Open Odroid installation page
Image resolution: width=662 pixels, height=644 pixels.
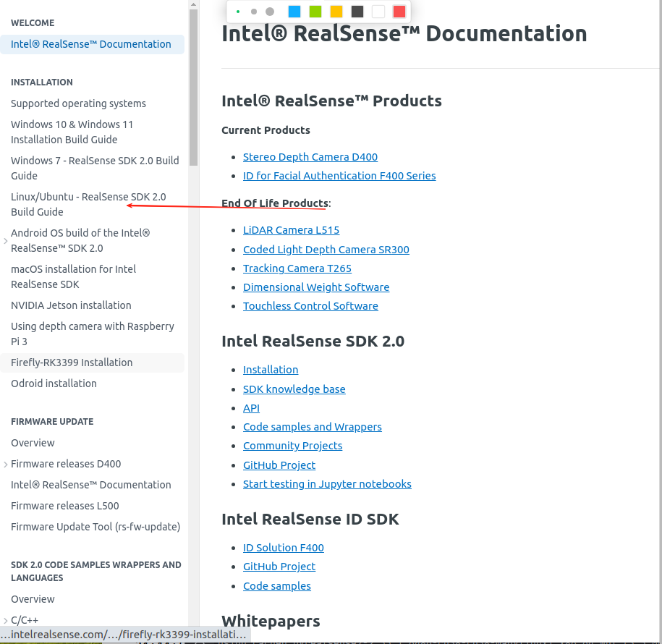coord(54,384)
